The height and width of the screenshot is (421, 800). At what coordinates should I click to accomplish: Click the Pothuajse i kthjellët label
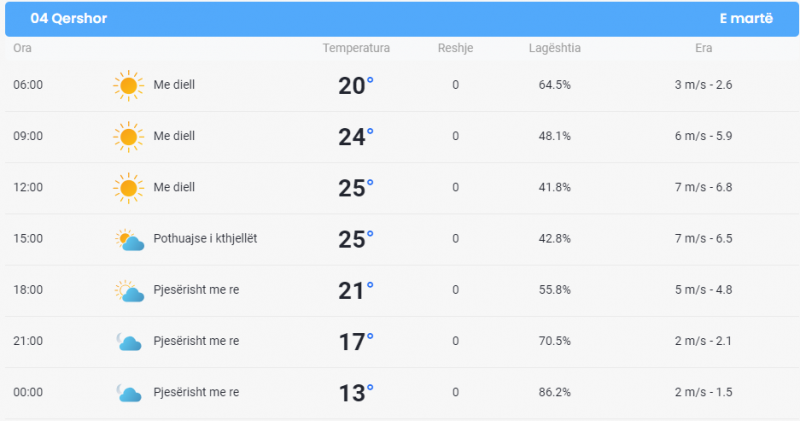(205, 238)
